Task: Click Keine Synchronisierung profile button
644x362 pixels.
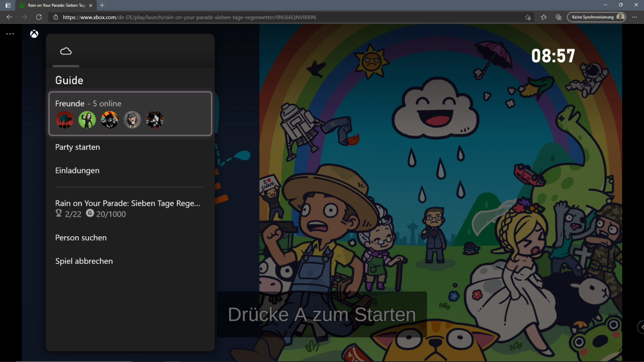Action: pos(597,17)
